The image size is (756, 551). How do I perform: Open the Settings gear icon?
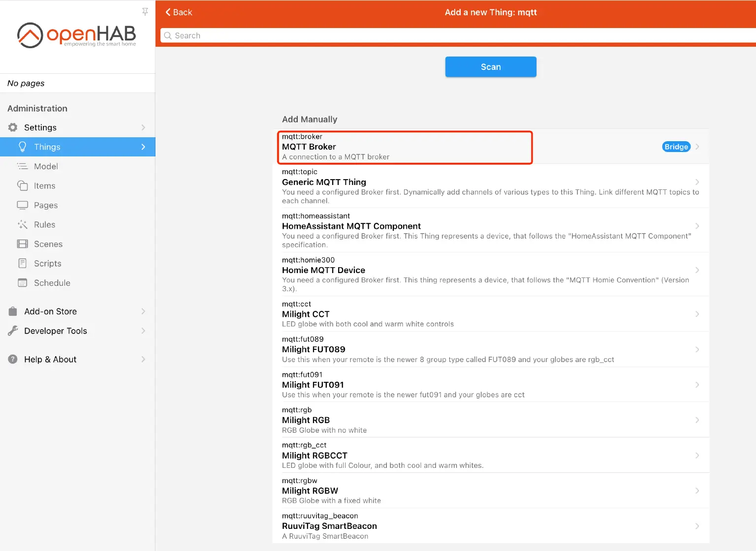click(x=12, y=127)
